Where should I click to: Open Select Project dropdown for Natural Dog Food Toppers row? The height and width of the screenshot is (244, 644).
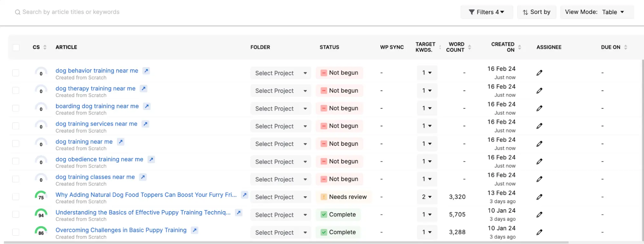click(281, 197)
